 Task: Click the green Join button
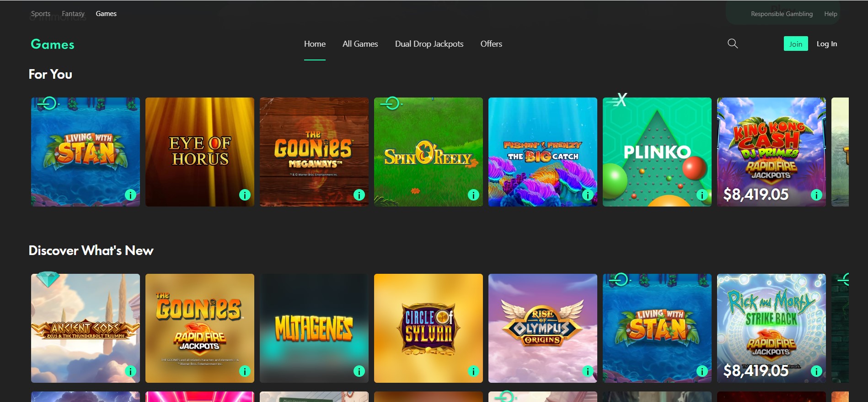(796, 43)
